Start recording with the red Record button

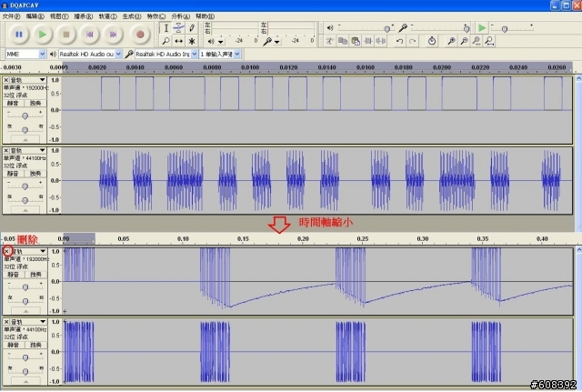tap(140, 35)
